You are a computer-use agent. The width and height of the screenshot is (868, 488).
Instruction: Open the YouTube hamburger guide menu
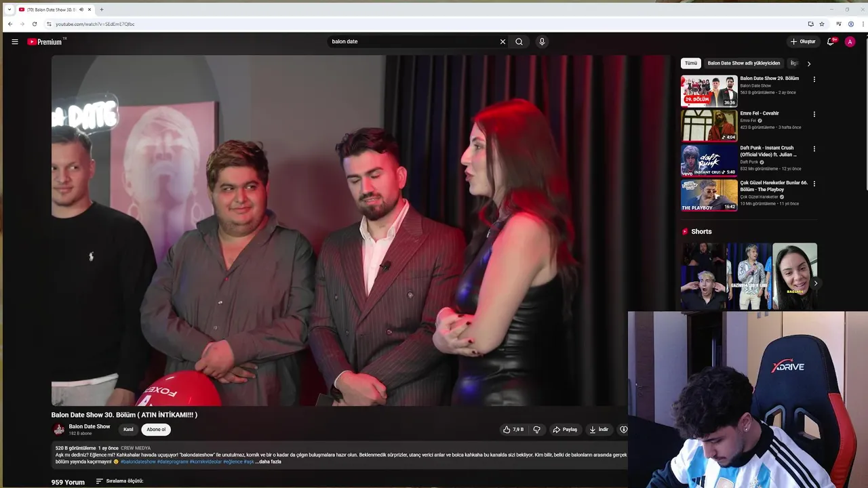(x=15, y=41)
